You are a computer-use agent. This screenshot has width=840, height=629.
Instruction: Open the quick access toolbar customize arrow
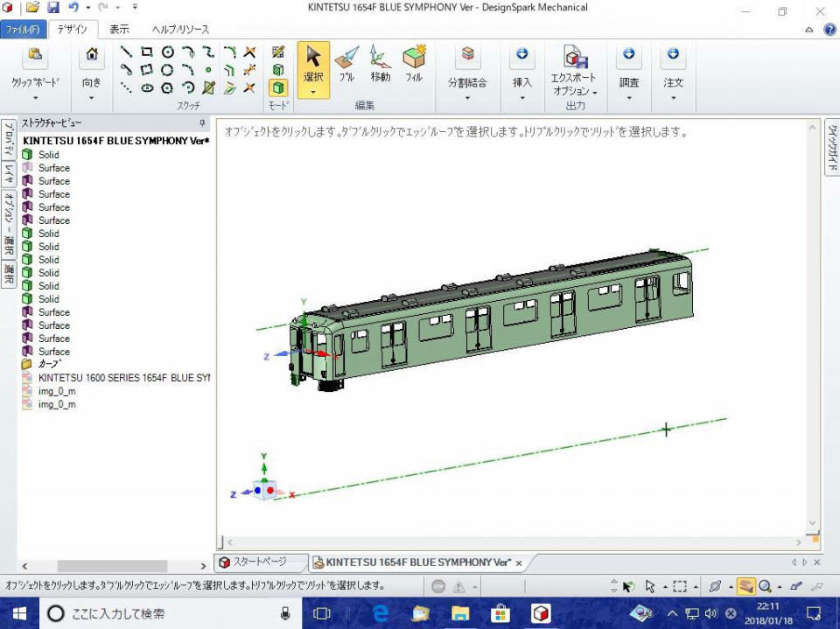coord(135,8)
